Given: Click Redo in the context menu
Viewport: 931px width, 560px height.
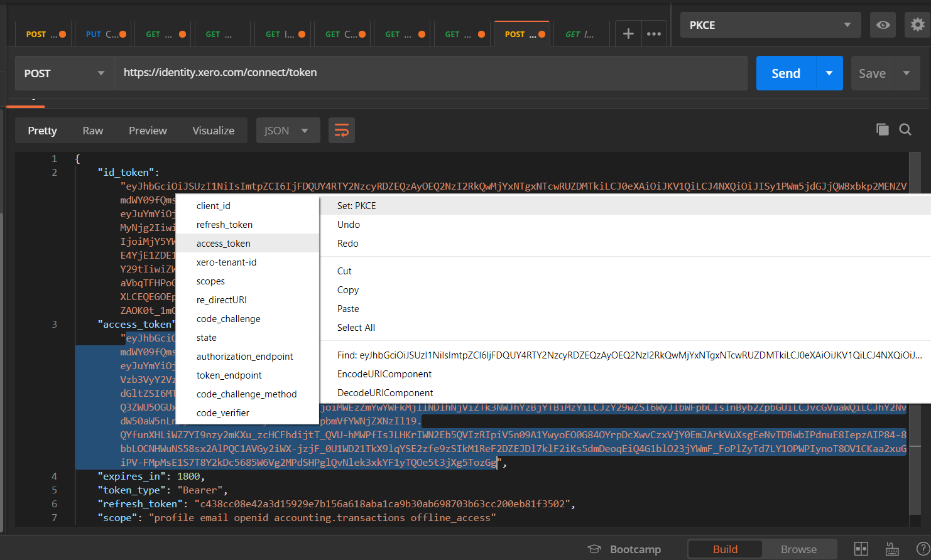Looking at the screenshot, I should (626, 244).
